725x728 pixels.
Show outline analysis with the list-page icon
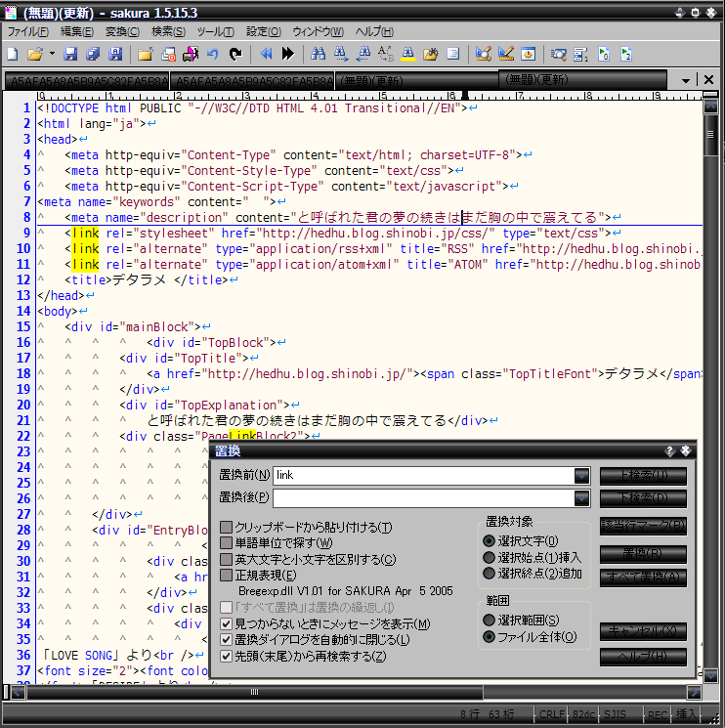tap(453, 55)
